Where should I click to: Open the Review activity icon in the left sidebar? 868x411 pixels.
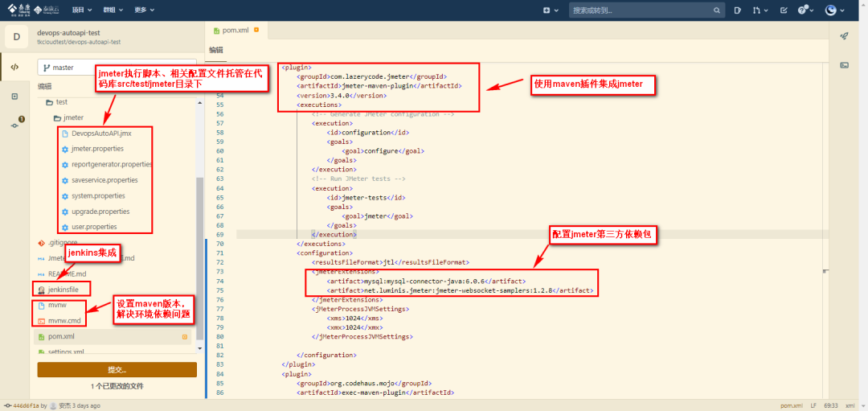click(15, 97)
